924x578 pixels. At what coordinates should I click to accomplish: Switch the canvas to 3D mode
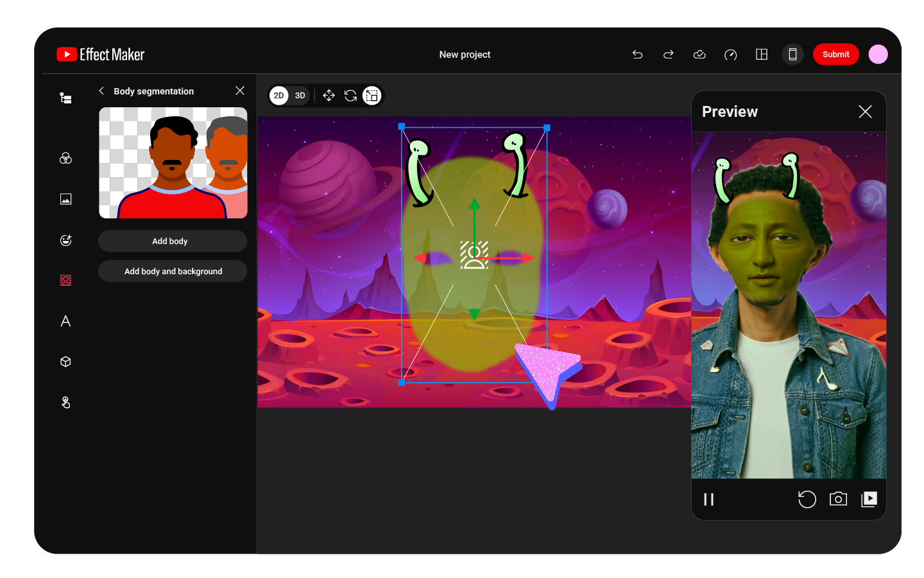pyautogui.click(x=300, y=96)
